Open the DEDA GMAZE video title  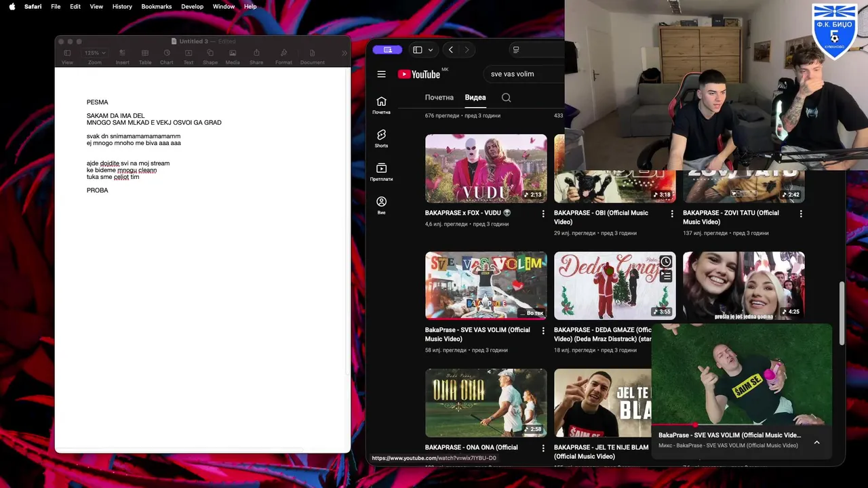click(x=603, y=334)
